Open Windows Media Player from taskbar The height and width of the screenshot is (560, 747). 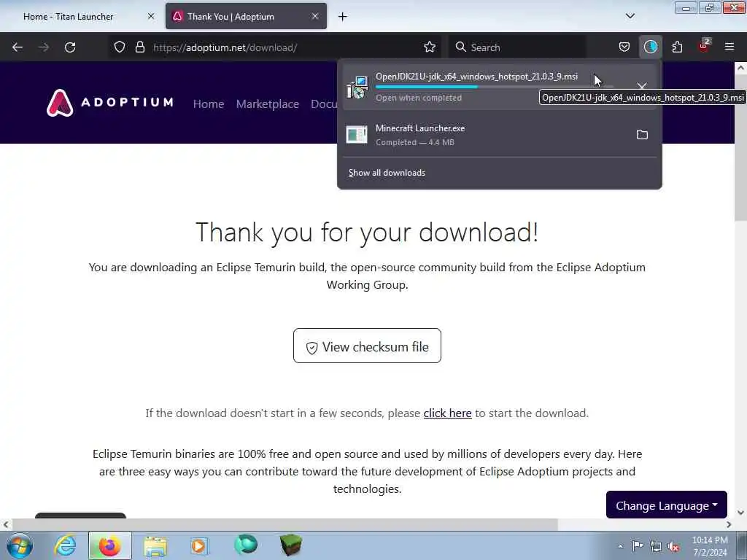[x=200, y=545]
